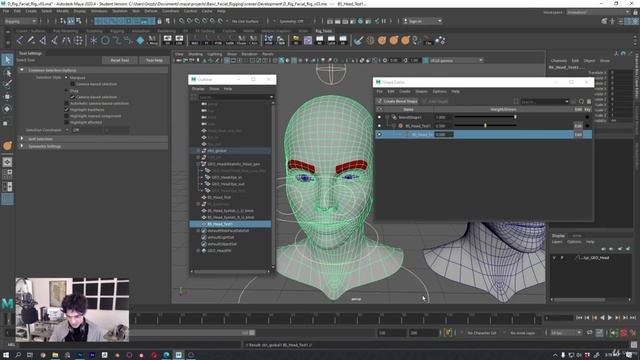Expand the Soft Selection section
Viewport: 640px width, 360px height.
pos(22,139)
